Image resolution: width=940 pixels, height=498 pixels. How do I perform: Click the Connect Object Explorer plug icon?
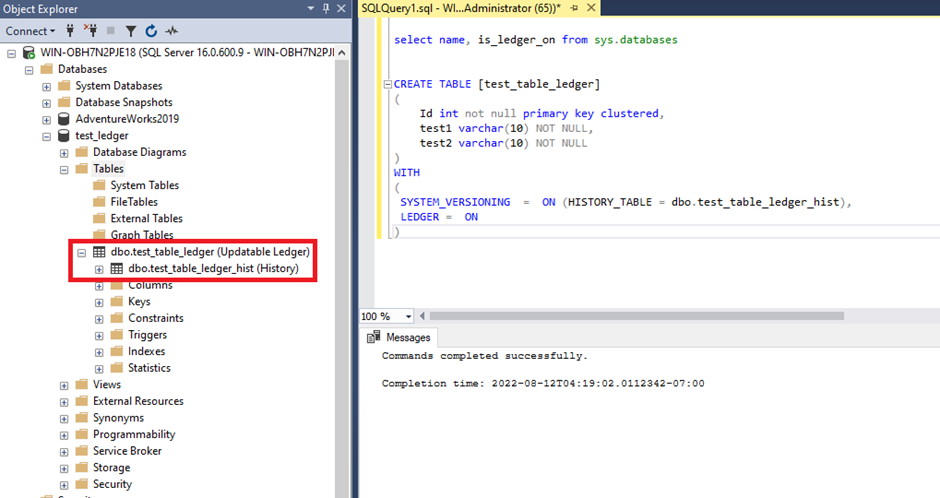tap(70, 31)
